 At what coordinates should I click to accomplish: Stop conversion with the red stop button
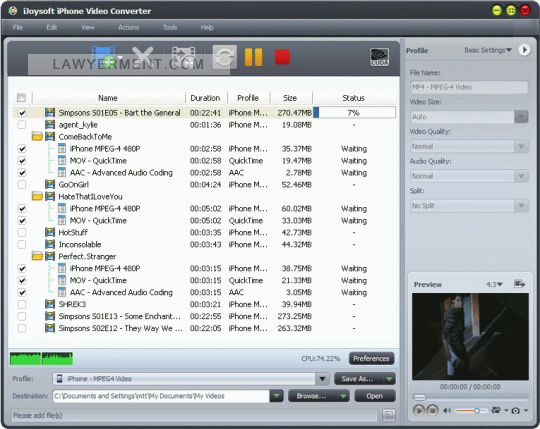[x=282, y=56]
